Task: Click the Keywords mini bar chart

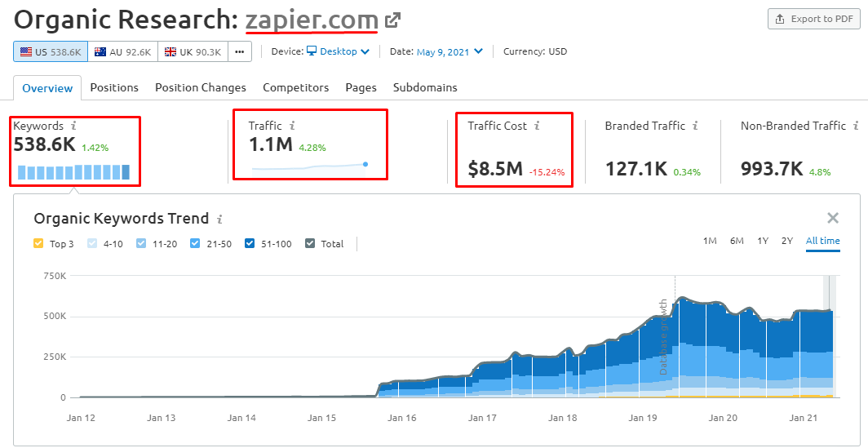Action: pos(73,171)
